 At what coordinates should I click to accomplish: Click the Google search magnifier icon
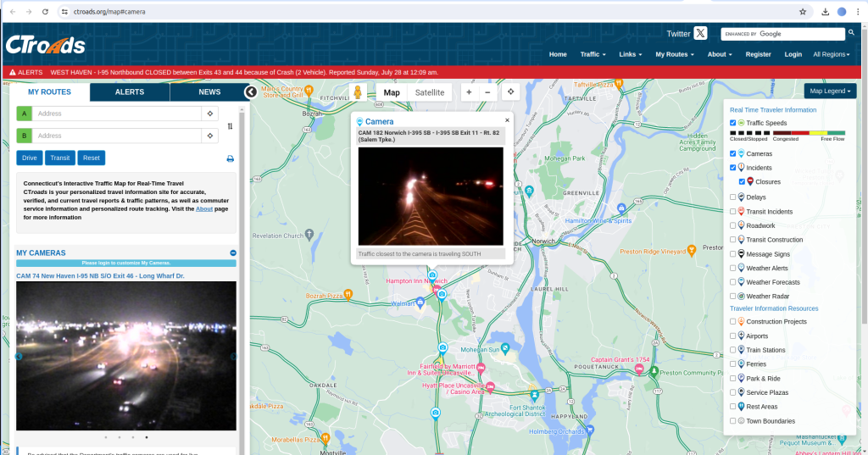coord(851,33)
